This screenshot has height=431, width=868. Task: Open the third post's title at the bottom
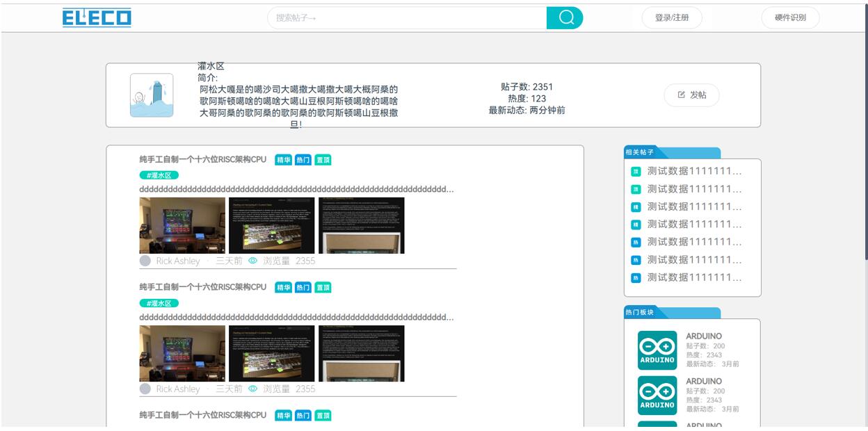point(202,415)
